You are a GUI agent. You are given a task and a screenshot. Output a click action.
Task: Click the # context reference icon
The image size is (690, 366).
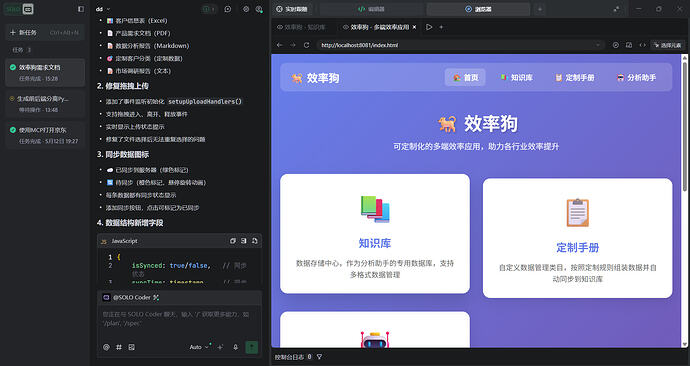click(119, 347)
